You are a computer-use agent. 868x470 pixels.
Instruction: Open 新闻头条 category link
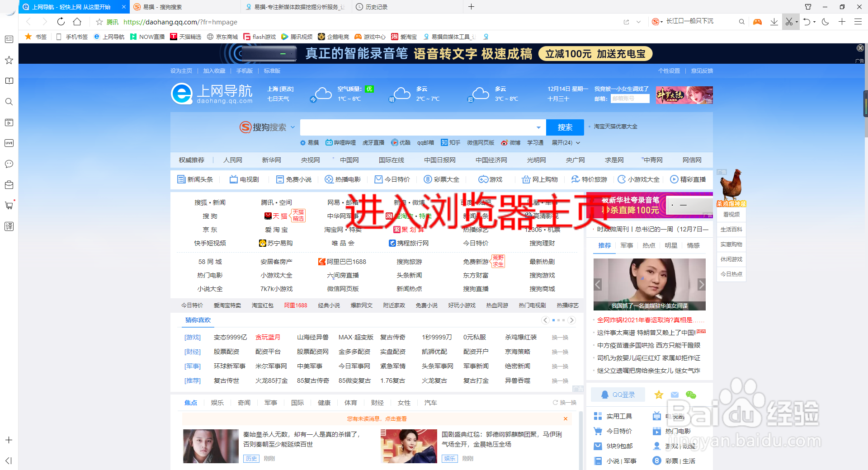pyautogui.click(x=195, y=179)
